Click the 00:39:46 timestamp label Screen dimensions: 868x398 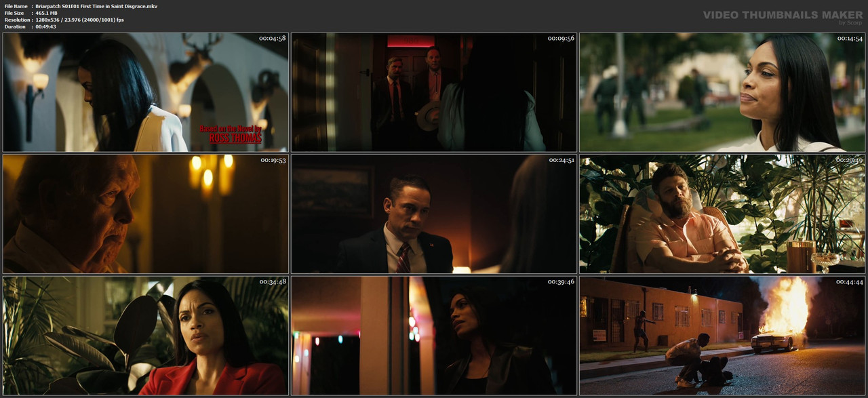561,282
